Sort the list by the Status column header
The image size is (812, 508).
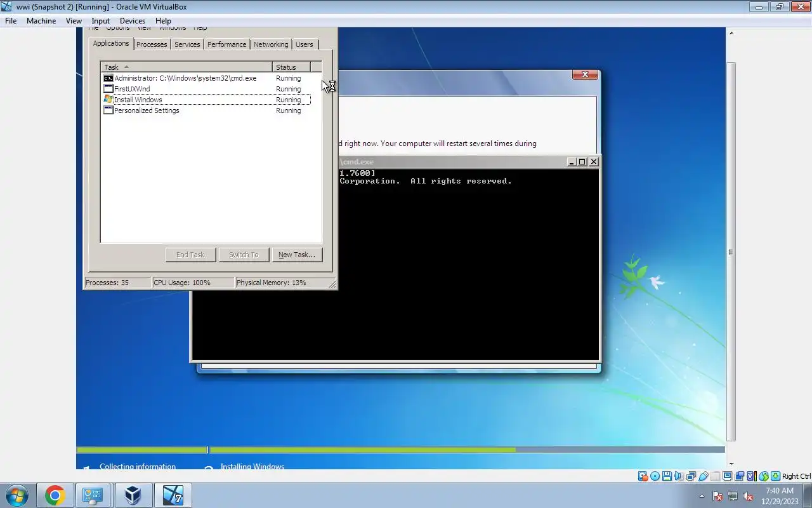click(291, 67)
